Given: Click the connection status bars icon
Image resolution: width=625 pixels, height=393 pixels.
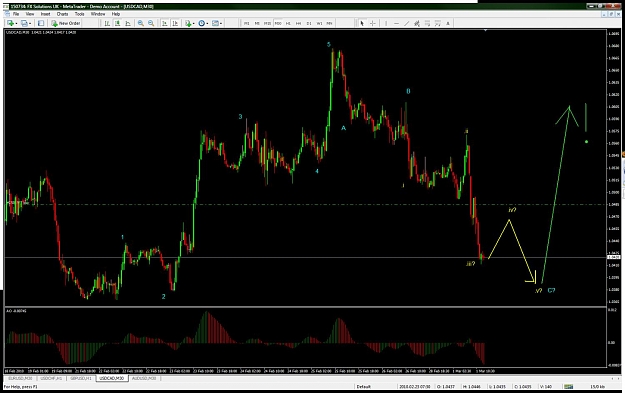Looking at the screenshot, I should (x=568, y=387).
